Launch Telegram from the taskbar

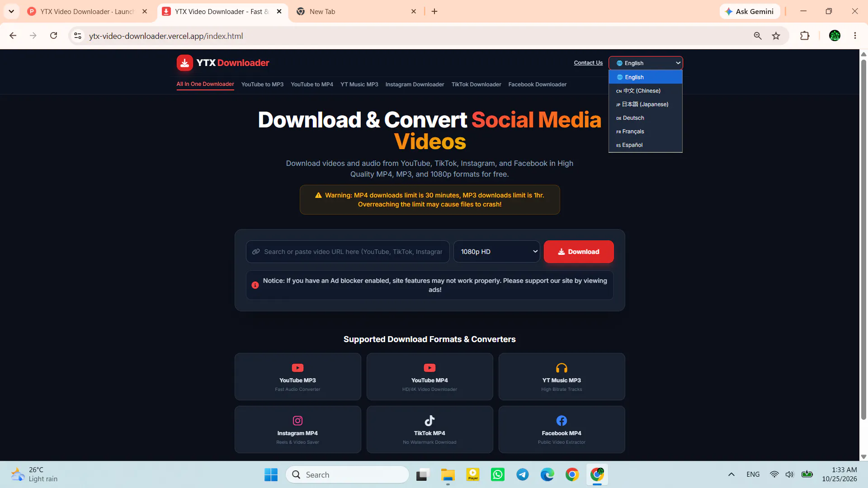pos(523,474)
